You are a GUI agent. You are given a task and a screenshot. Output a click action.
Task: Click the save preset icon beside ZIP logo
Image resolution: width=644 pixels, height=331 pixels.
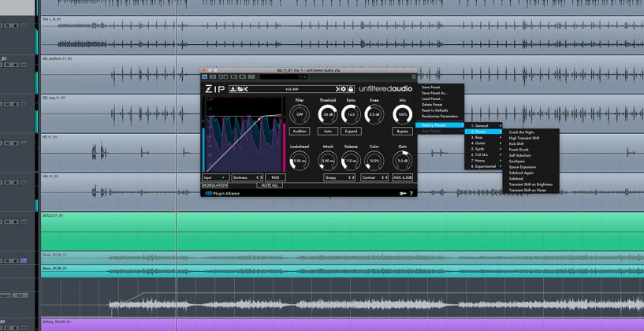[233, 89]
